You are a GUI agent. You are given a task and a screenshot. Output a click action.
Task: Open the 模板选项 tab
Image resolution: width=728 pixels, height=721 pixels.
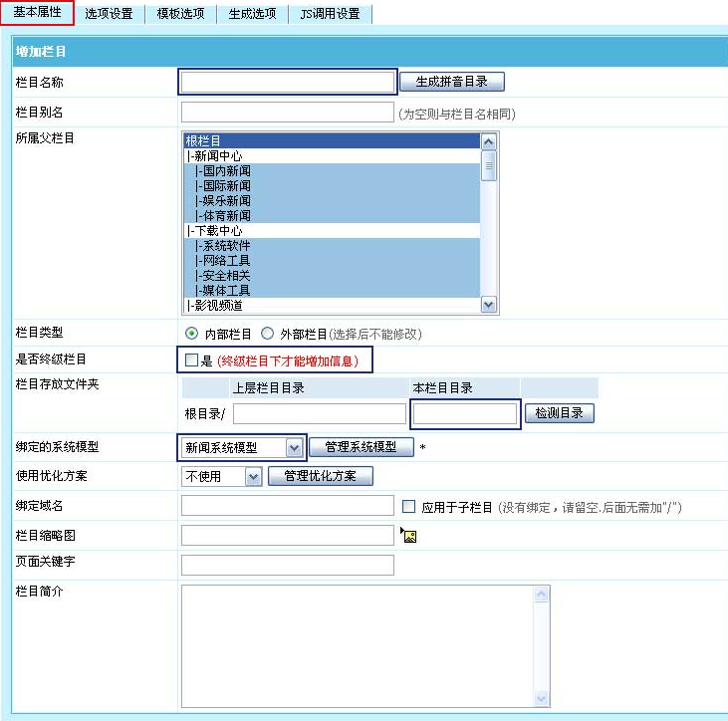click(x=180, y=14)
